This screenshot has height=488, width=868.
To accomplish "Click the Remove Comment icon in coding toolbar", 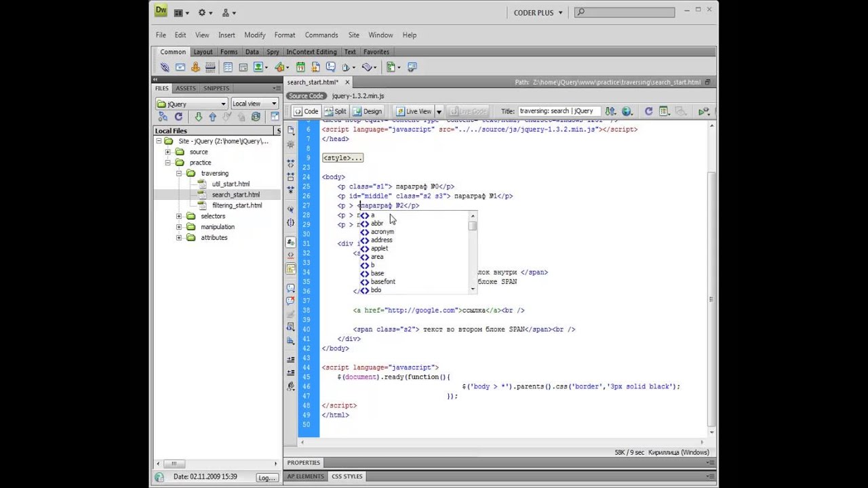I will tap(291, 300).
